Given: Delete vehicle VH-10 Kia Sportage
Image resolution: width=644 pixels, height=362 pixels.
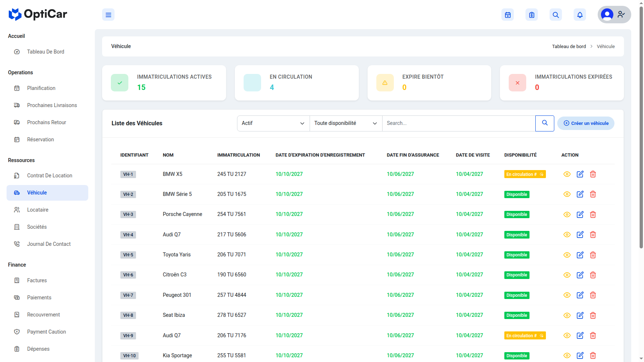Looking at the screenshot, I should pos(593,355).
